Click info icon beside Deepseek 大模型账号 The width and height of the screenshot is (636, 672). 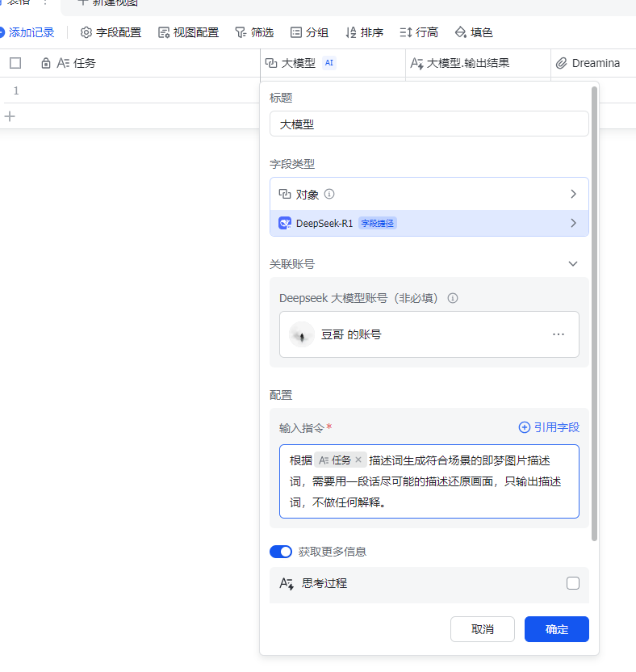pyautogui.click(x=453, y=298)
